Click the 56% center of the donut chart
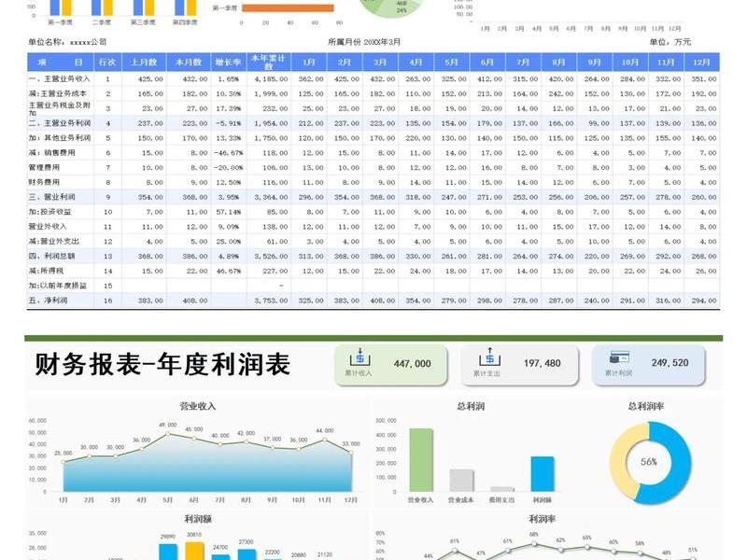The width and height of the screenshot is (747, 560). pos(648,461)
